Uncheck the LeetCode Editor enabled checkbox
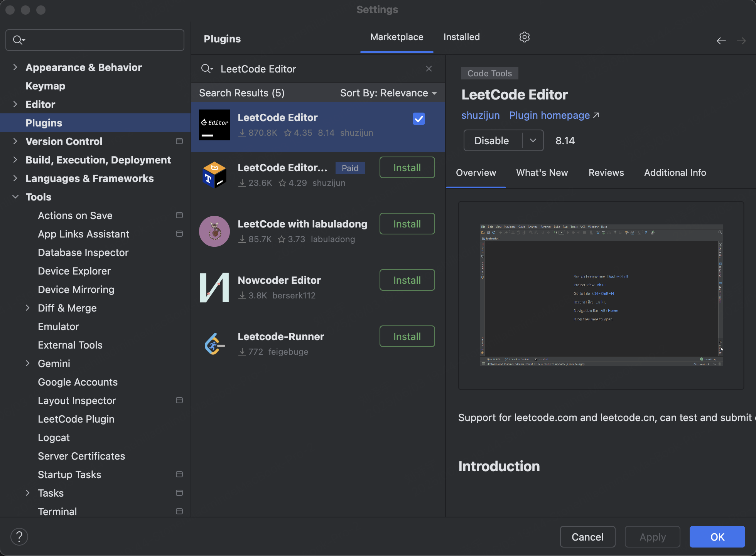This screenshot has height=556, width=756. [418, 119]
